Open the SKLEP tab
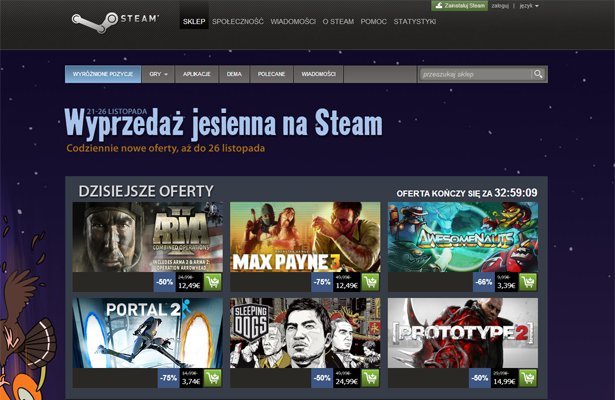The image size is (615, 400). (194, 21)
